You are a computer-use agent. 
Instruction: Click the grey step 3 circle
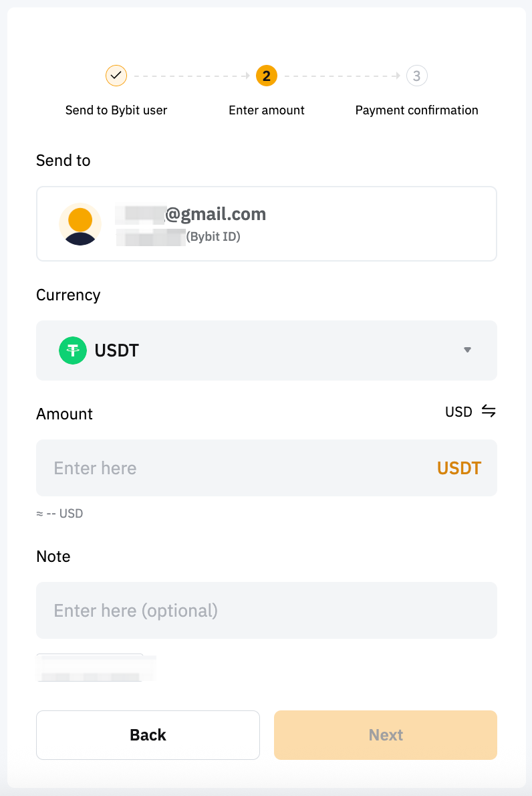coord(417,76)
